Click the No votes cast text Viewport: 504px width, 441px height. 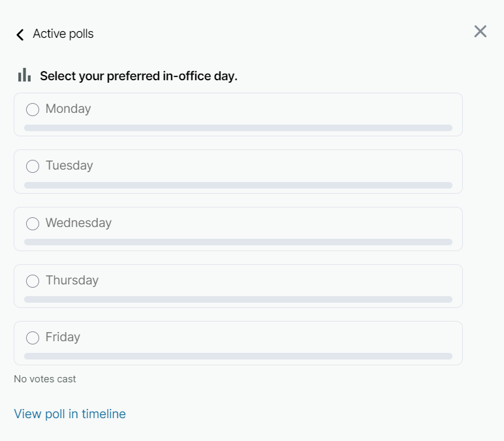pyautogui.click(x=45, y=379)
